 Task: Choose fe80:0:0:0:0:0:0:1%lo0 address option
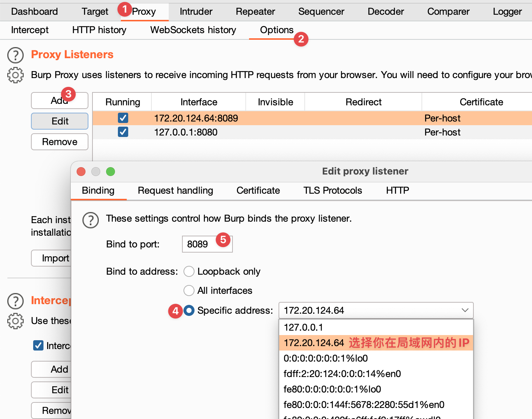coord(376,389)
